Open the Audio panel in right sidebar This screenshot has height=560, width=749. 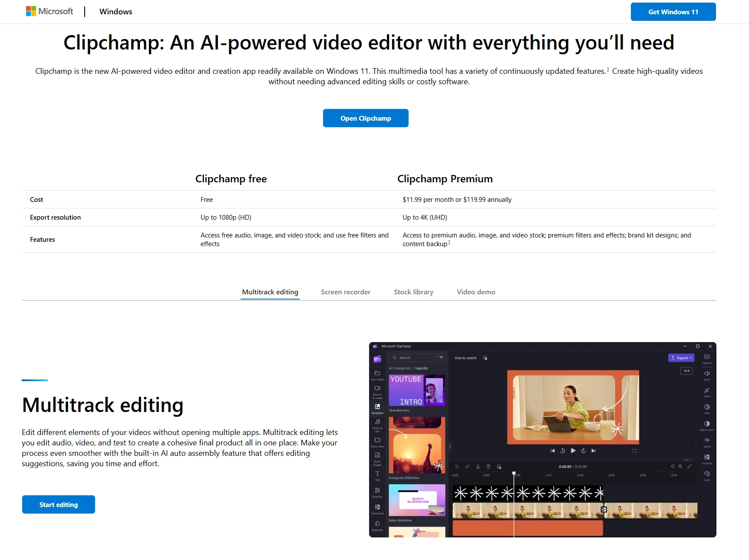707,376
